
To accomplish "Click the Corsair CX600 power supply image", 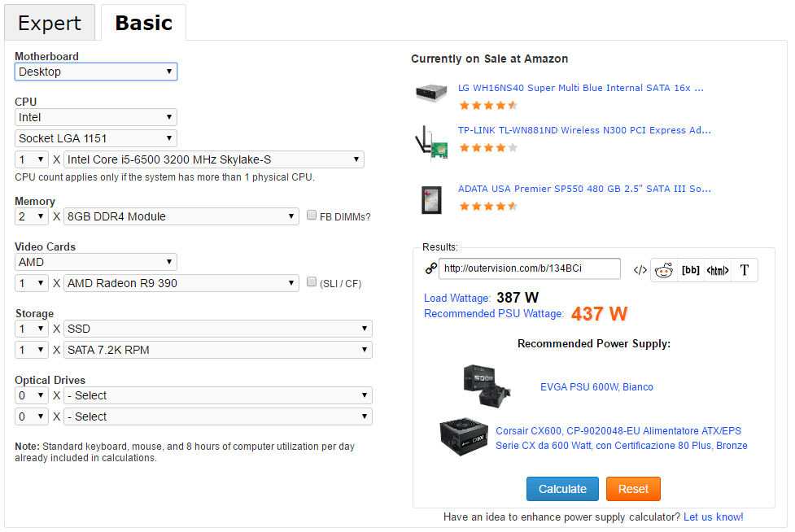I will (x=462, y=438).
